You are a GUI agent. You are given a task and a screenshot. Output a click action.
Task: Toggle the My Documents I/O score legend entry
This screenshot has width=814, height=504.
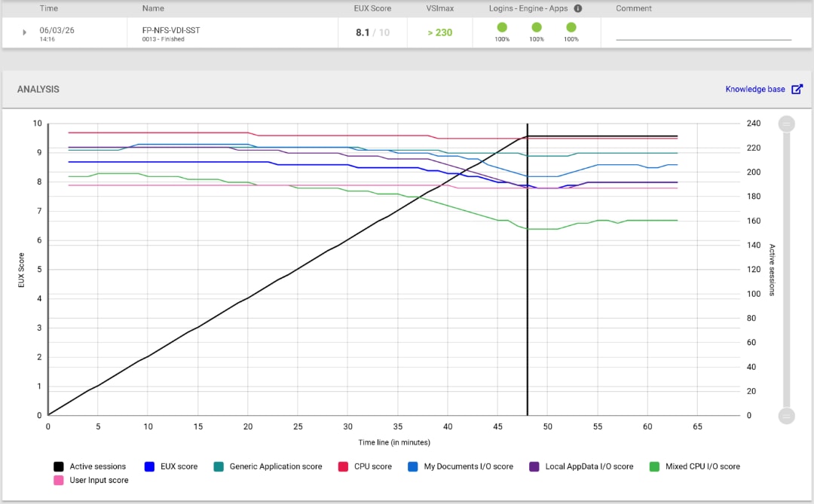(461, 466)
